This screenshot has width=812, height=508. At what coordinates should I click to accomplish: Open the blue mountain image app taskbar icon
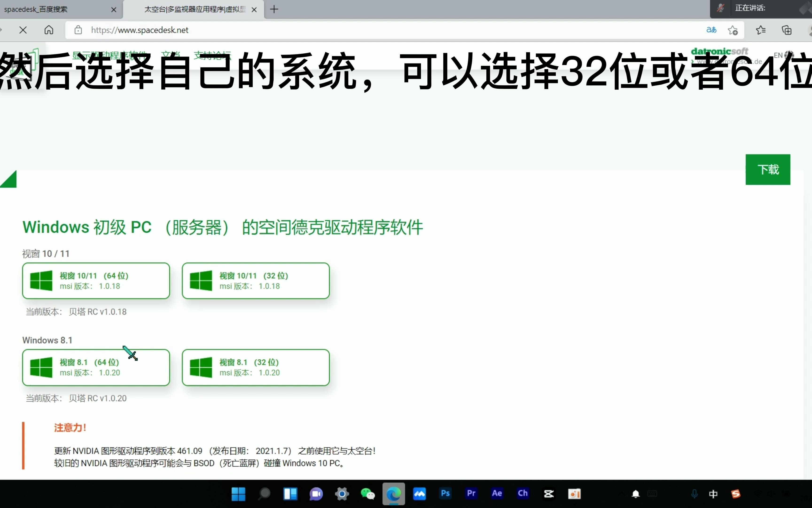[x=419, y=494]
